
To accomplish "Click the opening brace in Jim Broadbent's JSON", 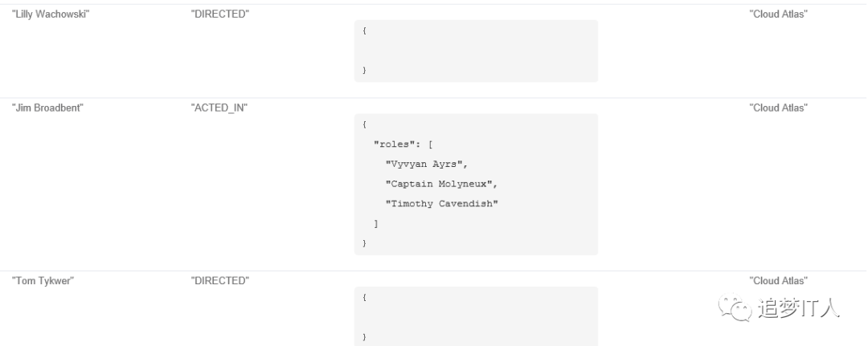I will [364, 124].
